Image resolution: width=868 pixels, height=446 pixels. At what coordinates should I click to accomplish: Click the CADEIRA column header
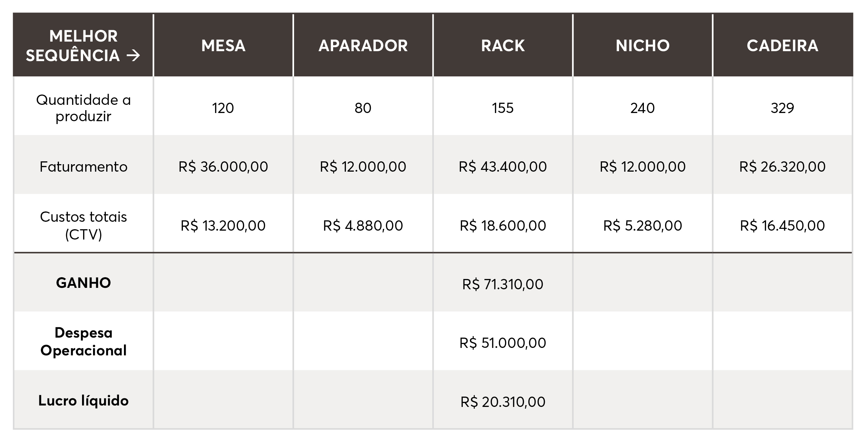(782, 46)
